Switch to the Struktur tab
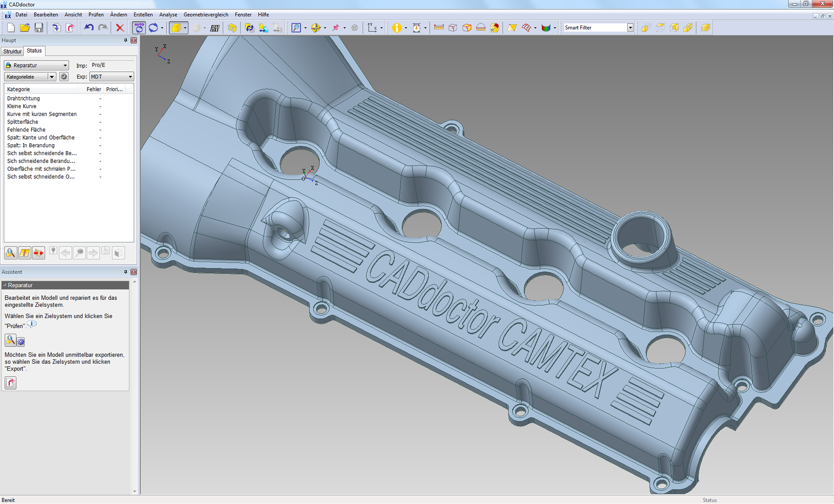 coord(13,52)
